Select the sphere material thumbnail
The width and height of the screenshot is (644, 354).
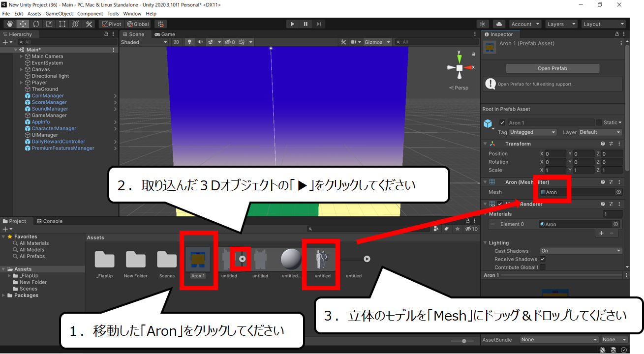coord(291,259)
